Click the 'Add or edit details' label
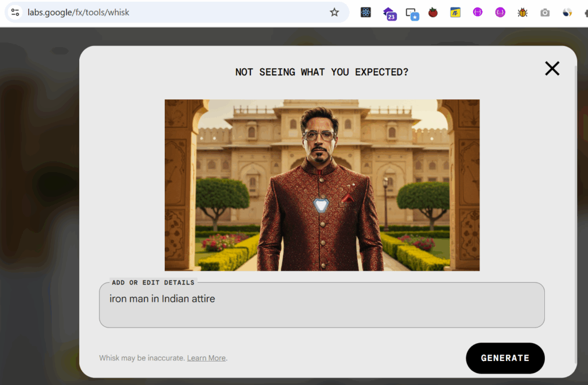Viewport: 588px width, 385px height. (153, 282)
